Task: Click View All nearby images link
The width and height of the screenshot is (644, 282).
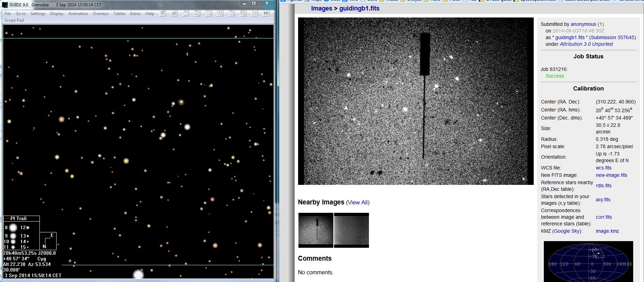Action: (358, 202)
